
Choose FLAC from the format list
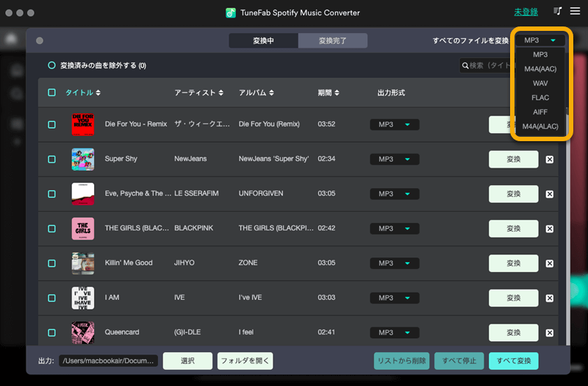[540, 98]
